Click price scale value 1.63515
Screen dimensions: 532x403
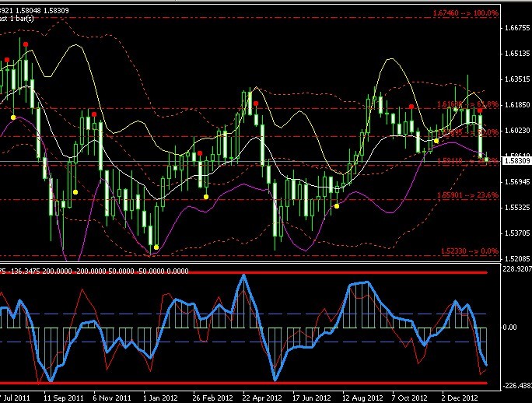click(x=517, y=79)
